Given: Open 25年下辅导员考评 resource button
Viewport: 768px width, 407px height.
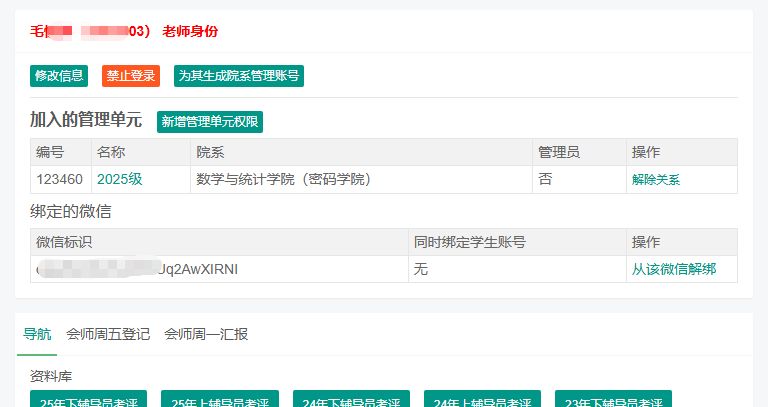Looking at the screenshot, I should coord(88,400).
